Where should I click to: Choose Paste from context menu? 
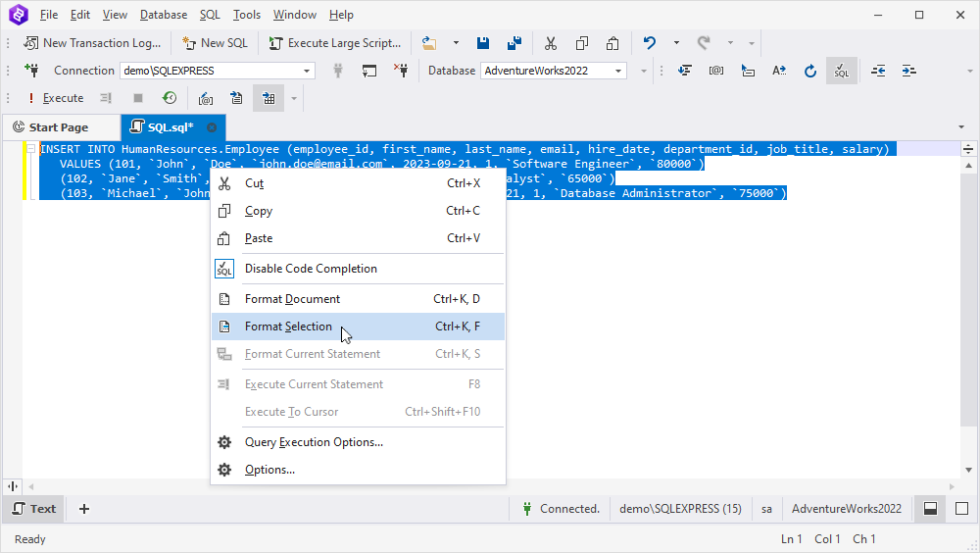point(358,238)
